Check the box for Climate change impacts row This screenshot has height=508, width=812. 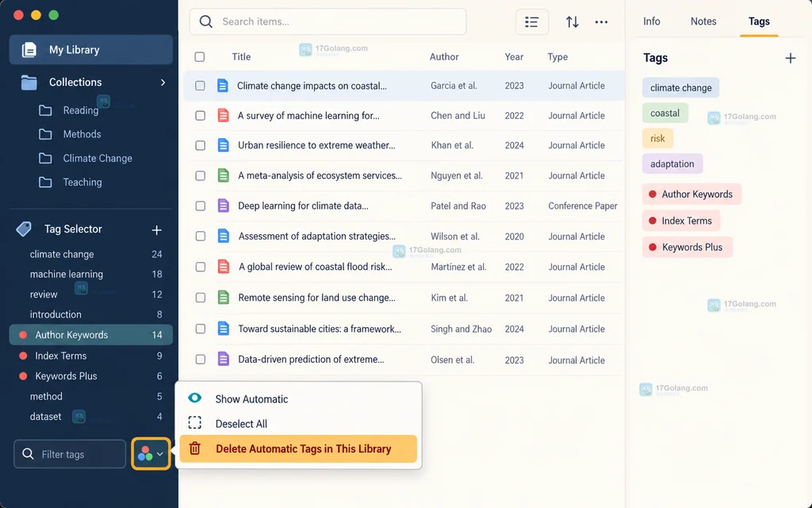pyautogui.click(x=200, y=86)
